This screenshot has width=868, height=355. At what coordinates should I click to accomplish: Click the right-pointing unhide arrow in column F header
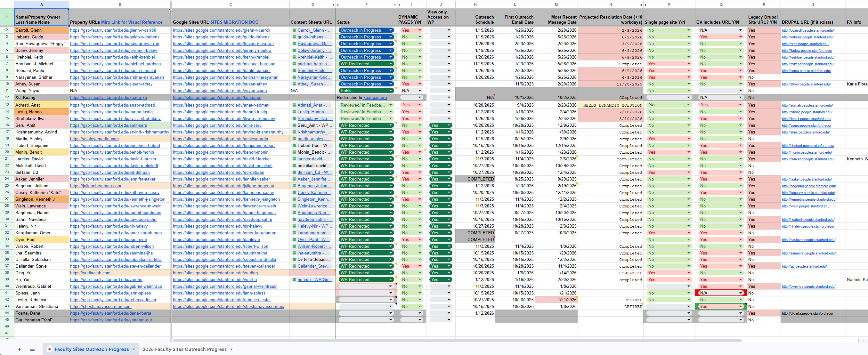pos(338,5)
